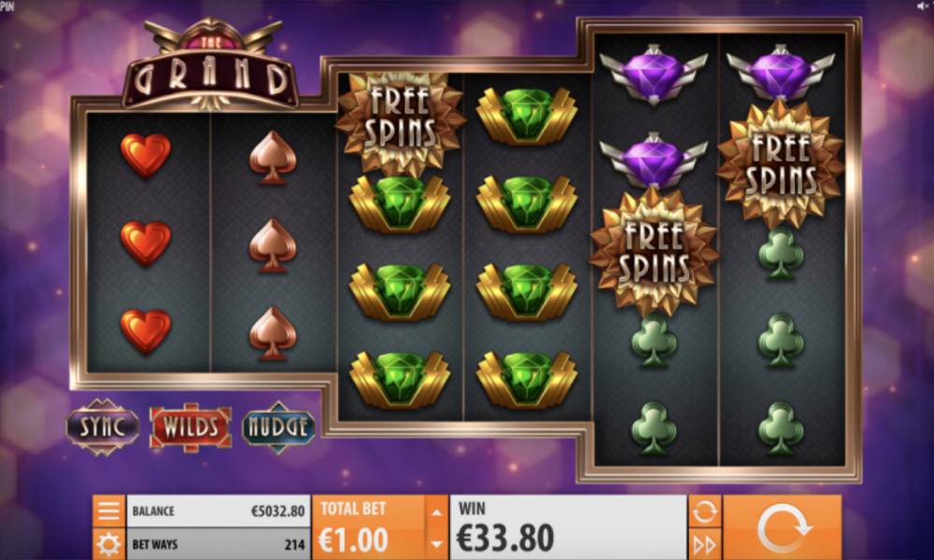Viewport: 934px width, 560px height.
Task: Click the top red heart symbol
Action: [146, 155]
